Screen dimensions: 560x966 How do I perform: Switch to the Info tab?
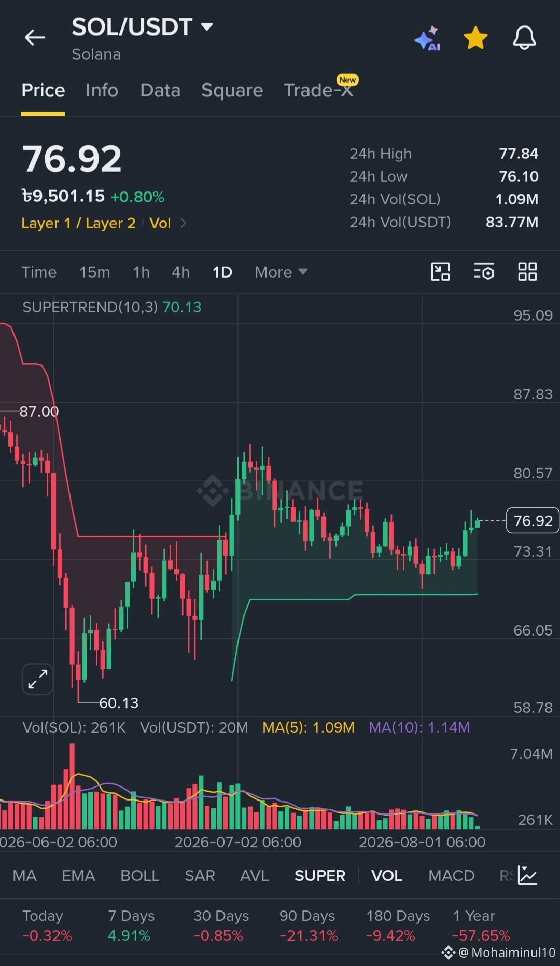(102, 90)
